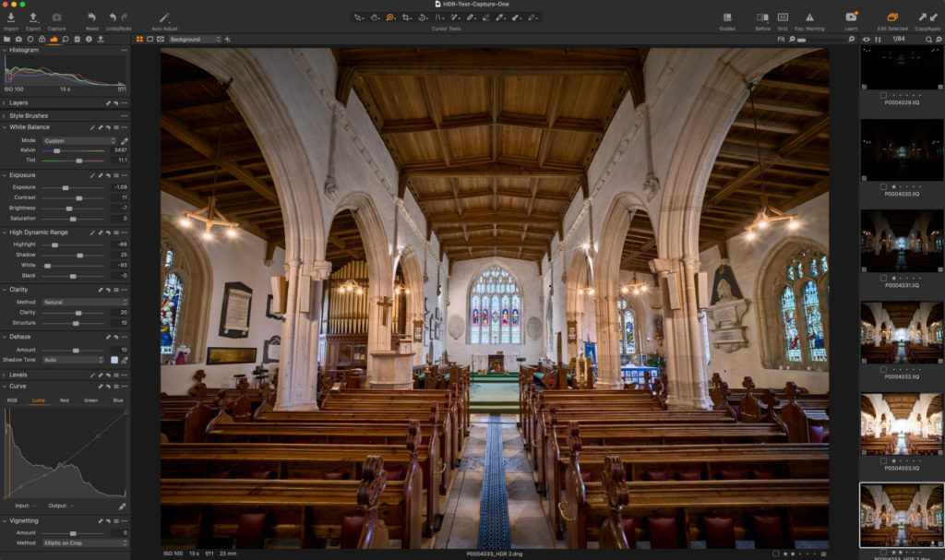Open the Output tool tab
This screenshot has height=560, width=945.
point(101,39)
